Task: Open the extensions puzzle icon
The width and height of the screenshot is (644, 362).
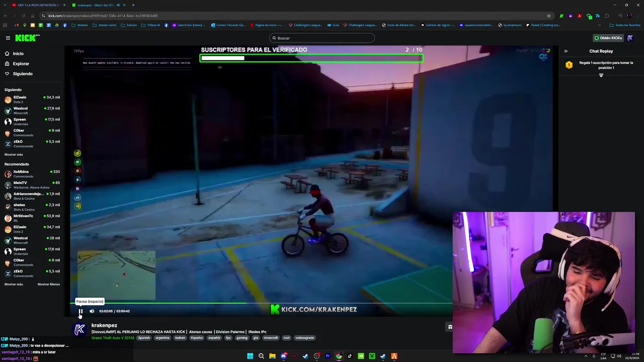Action: tap(607, 16)
